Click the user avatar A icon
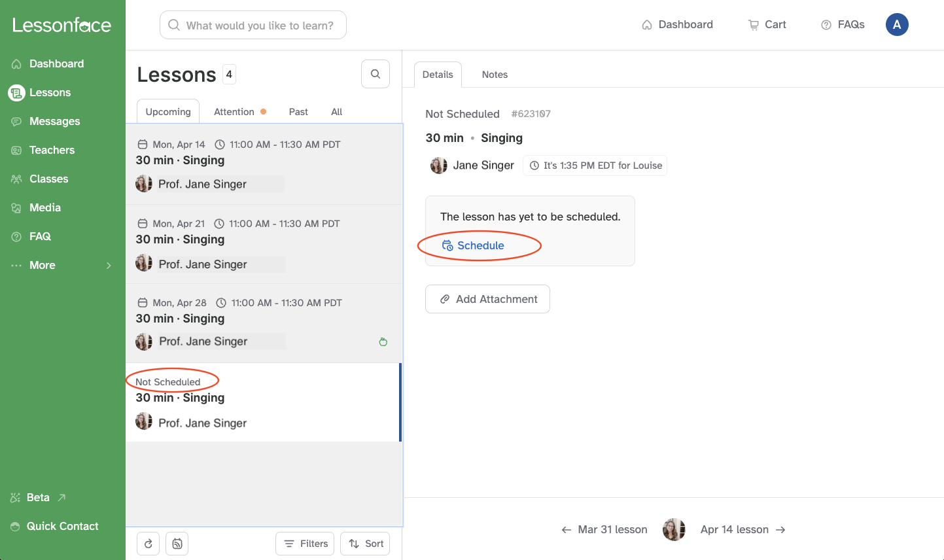This screenshot has height=560, width=944. click(x=896, y=25)
